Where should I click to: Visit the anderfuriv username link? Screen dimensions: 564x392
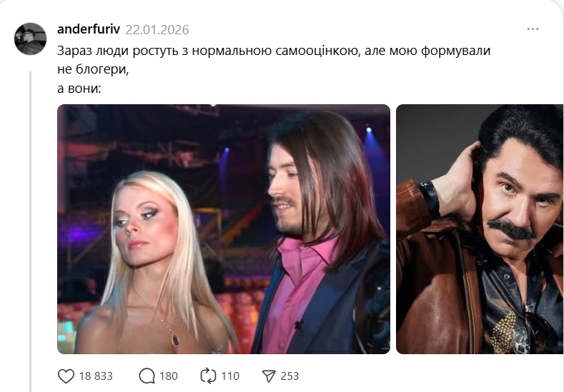89,29
